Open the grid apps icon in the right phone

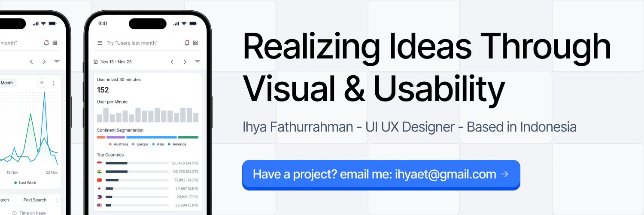click(x=195, y=43)
